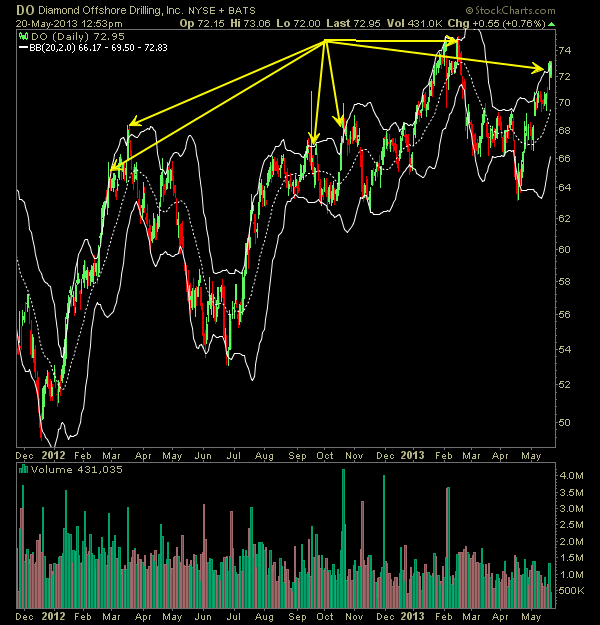Click the 72 price axis label

564,76
